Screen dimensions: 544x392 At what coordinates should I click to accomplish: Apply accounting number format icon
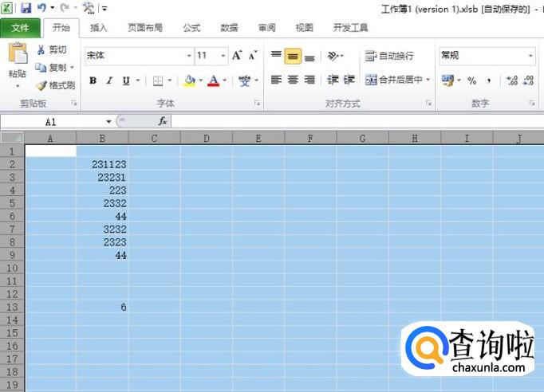click(447, 80)
